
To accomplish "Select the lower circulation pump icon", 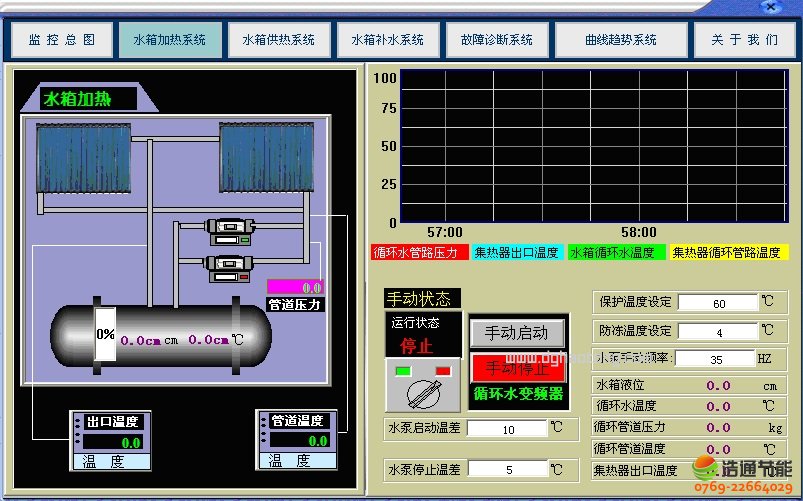I will coord(228,267).
